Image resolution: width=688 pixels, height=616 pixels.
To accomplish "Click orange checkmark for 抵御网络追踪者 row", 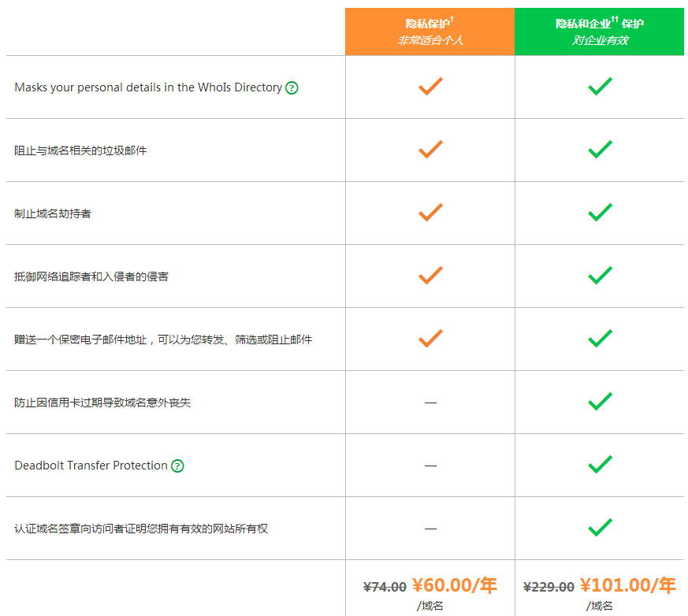I will pos(430,276).
